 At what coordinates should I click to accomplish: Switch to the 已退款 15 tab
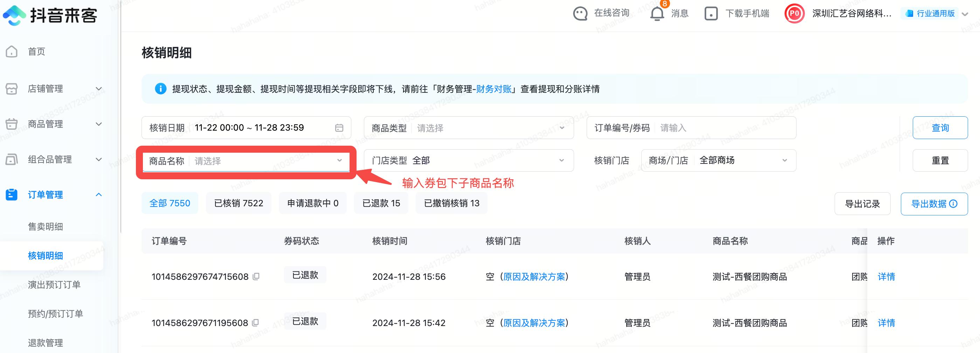(x=381, y=203)
